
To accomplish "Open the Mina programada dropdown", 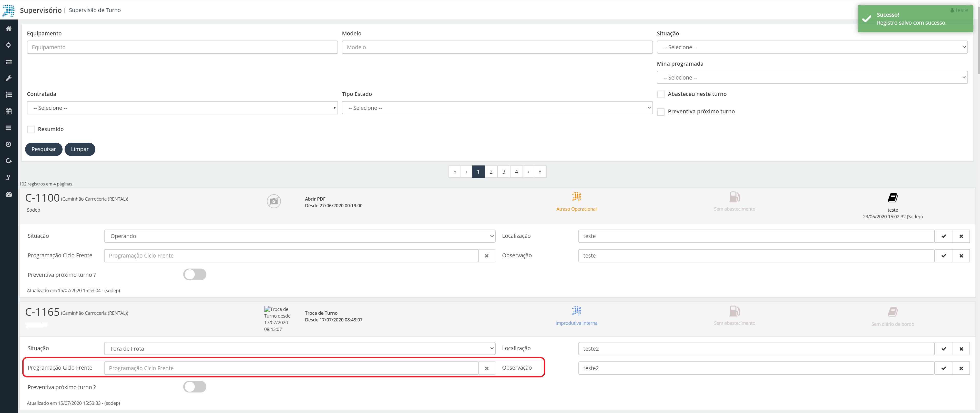I will coord(812,77).
